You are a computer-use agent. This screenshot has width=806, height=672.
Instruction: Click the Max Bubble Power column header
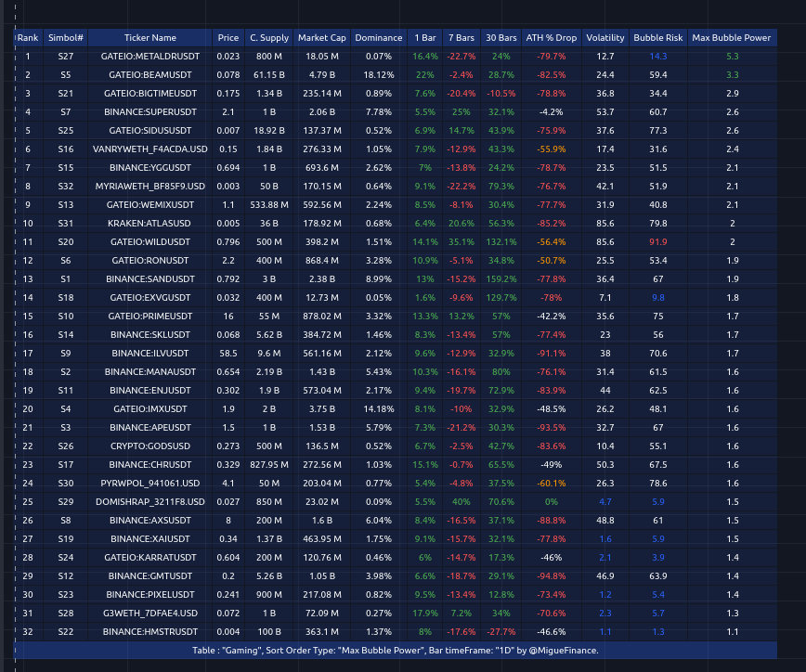point(732,37)
